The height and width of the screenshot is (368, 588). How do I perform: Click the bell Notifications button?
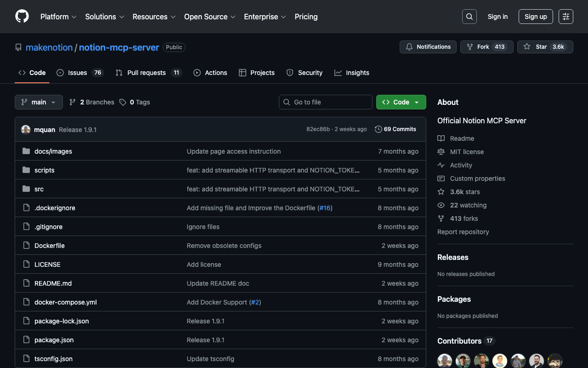pyautogui.click(x=428, y=47)
